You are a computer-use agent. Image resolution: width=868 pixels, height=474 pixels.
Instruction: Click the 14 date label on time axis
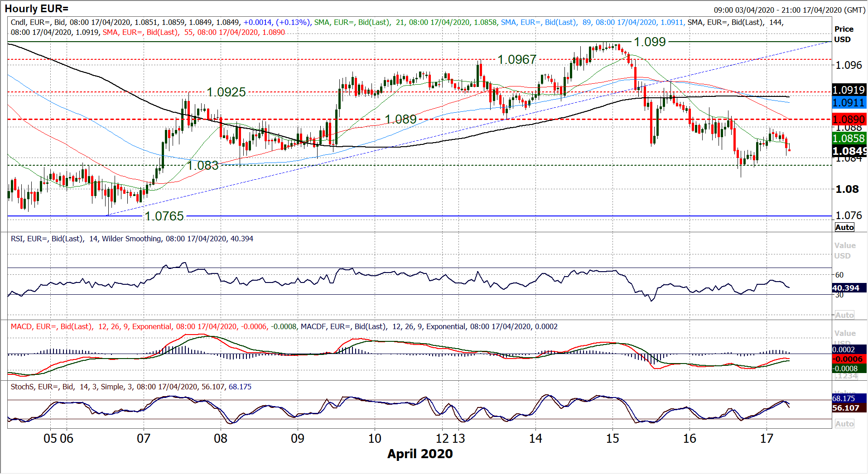click(x=535, y=438)
